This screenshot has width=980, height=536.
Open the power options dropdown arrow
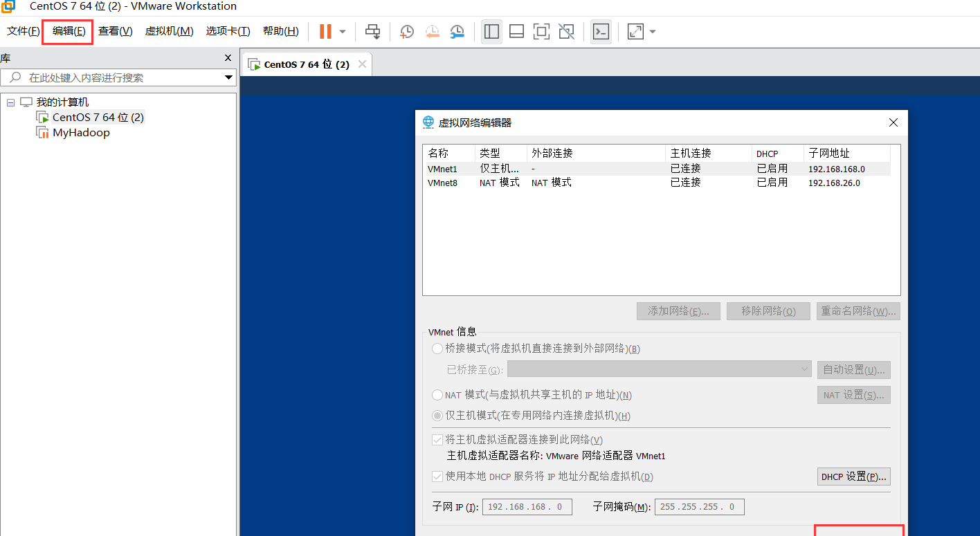(343, 32)
